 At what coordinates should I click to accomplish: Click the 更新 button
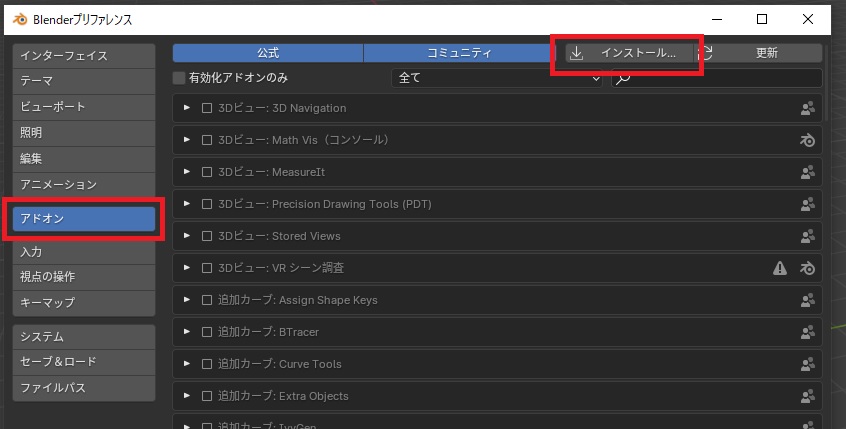click(759, 53)
